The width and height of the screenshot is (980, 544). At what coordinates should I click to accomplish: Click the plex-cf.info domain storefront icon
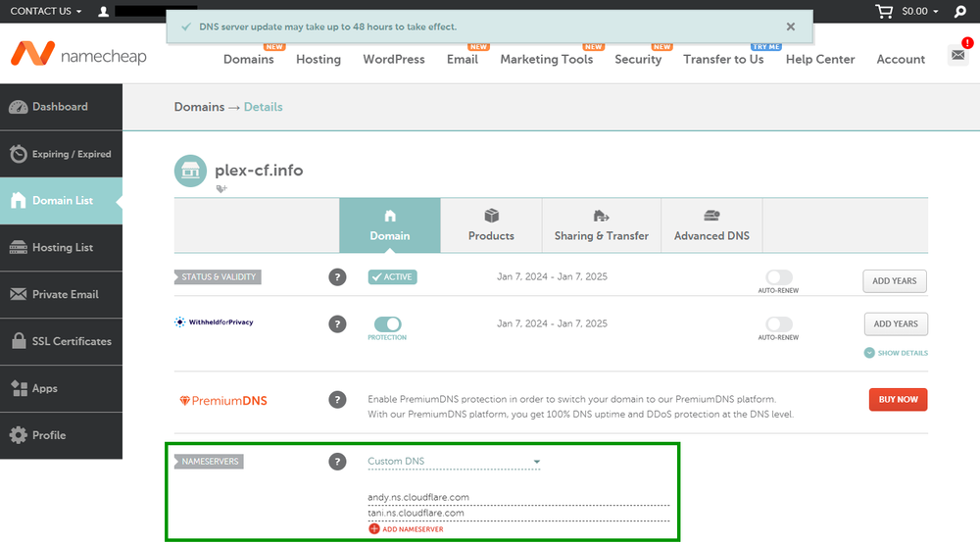point(191,171)
